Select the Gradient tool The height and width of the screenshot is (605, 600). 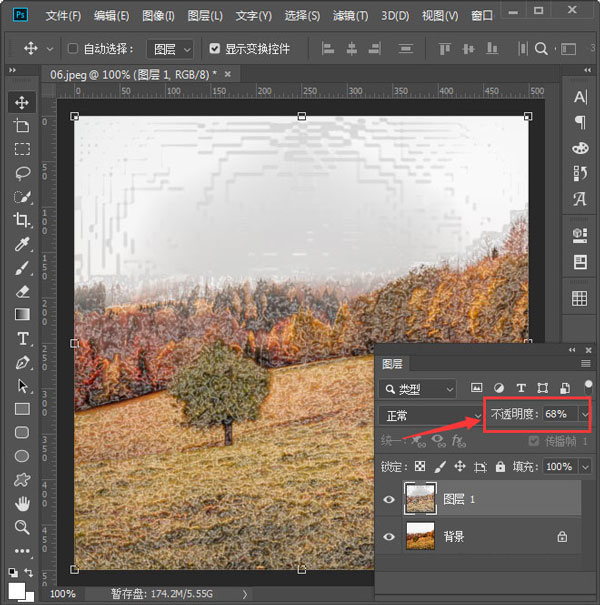(22, 314)
